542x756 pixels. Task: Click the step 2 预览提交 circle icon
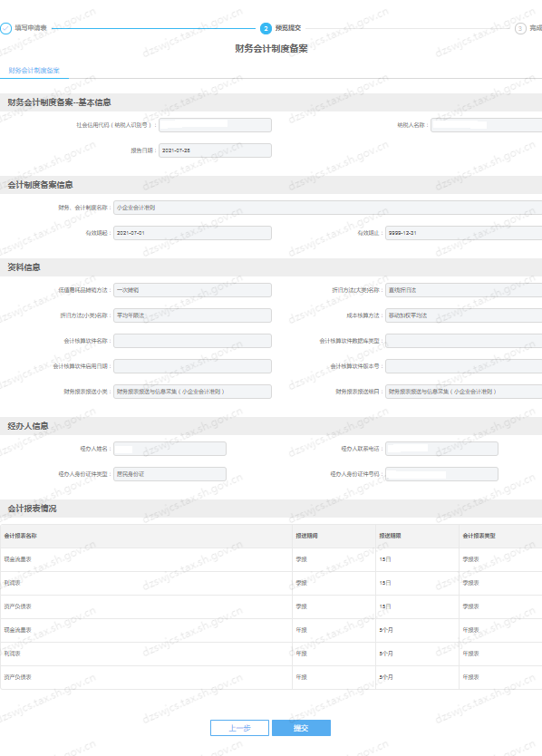266,28
